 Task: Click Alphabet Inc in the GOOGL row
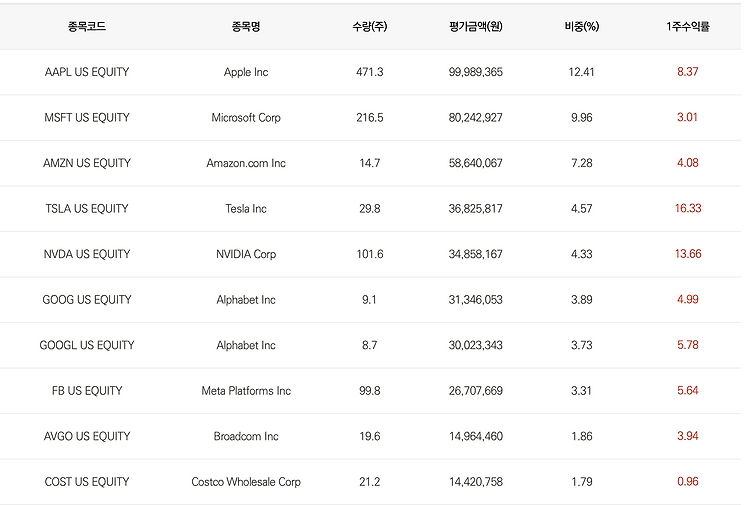coord(246,345)
